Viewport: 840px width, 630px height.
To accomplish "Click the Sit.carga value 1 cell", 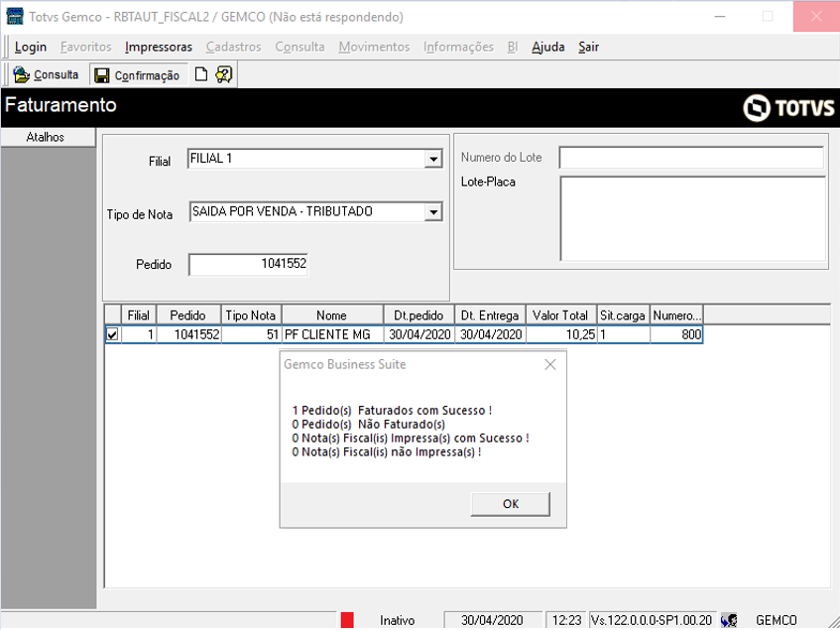I will tap(623, 334).
